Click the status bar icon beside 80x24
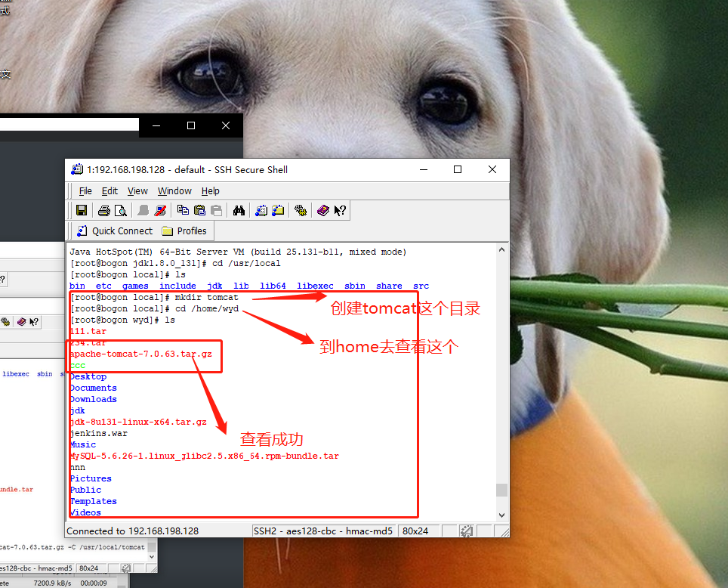 click(466, 531)
